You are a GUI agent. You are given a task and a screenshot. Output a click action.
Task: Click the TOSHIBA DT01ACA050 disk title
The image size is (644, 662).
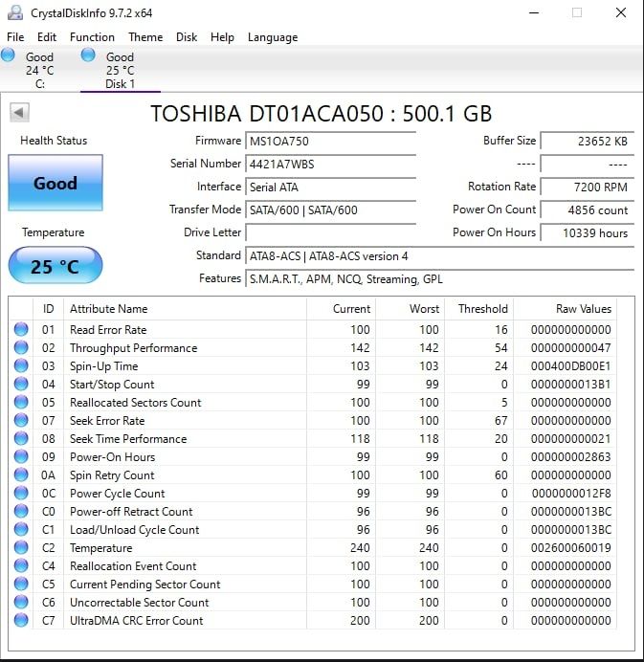point(321,114)
